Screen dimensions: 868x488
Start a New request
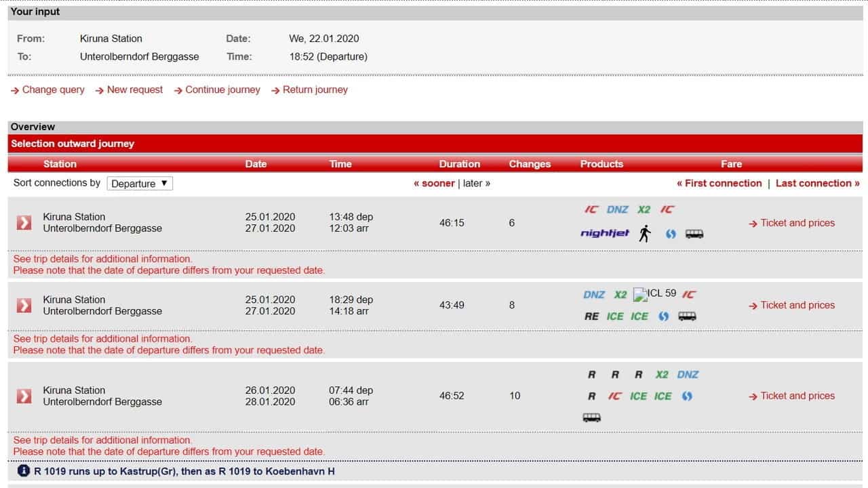point(134,89)
